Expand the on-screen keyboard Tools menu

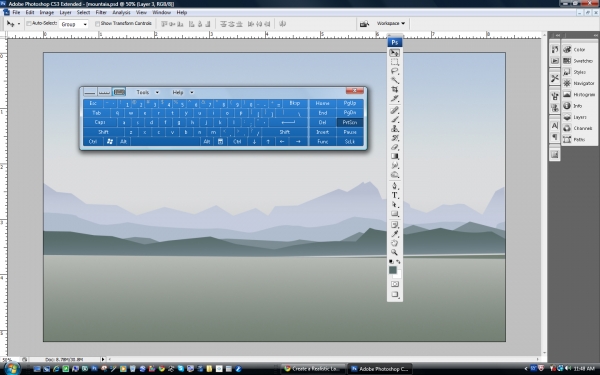(x=147, y=92)
